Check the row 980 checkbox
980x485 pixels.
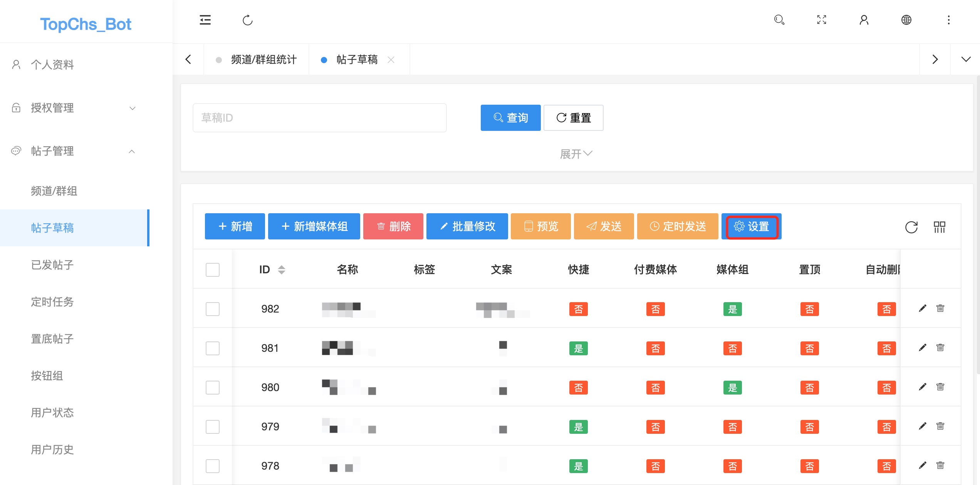213,388
